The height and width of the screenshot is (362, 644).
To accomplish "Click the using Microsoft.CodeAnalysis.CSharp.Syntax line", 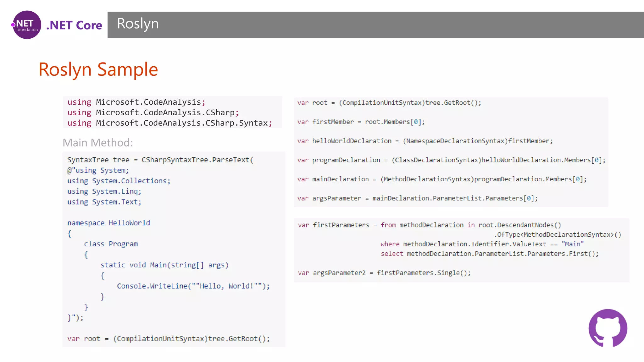I will point(169,123).
